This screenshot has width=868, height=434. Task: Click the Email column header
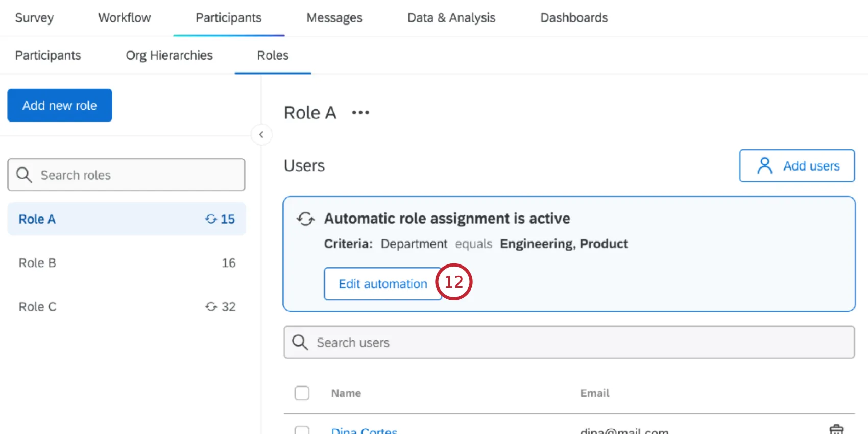(x=595, y=393)
